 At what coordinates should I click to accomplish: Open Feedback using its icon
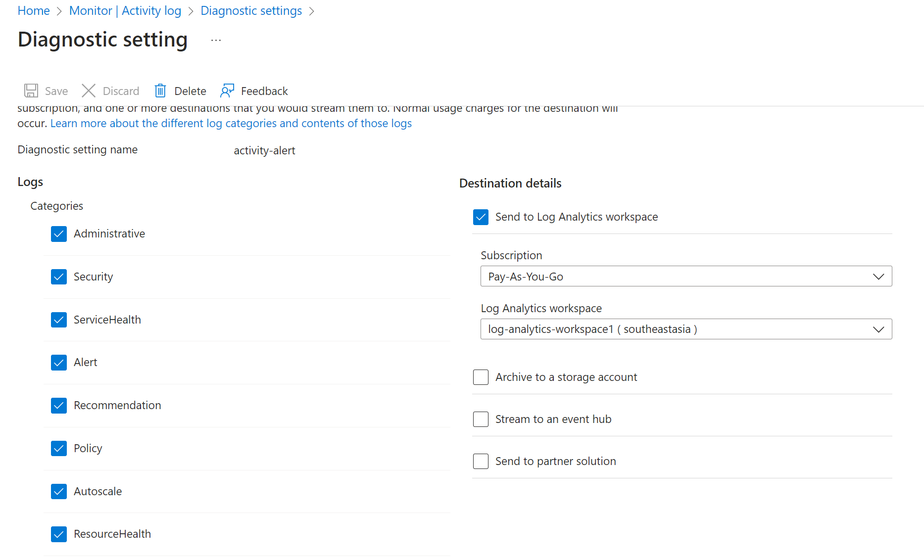click(227, 91)
